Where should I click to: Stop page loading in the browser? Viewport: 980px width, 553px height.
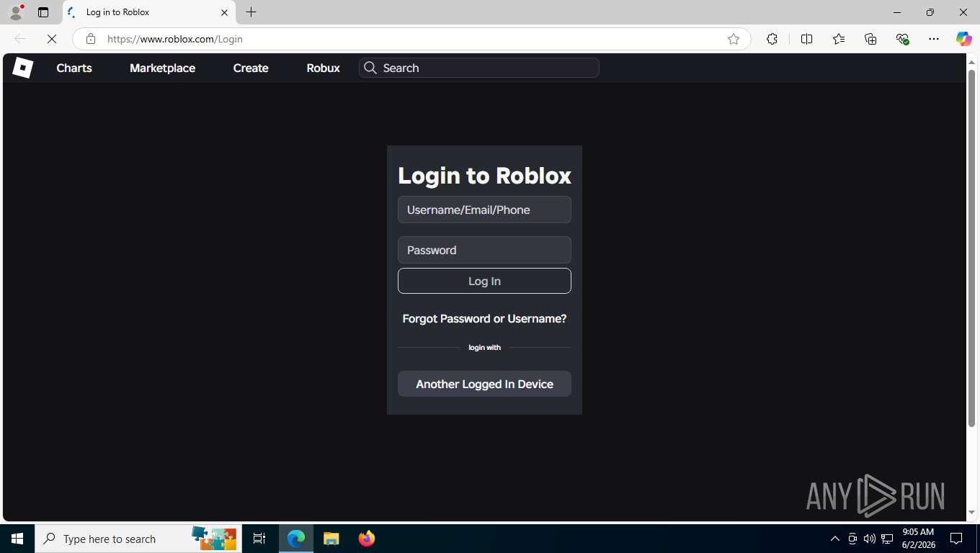click(52, 39)
